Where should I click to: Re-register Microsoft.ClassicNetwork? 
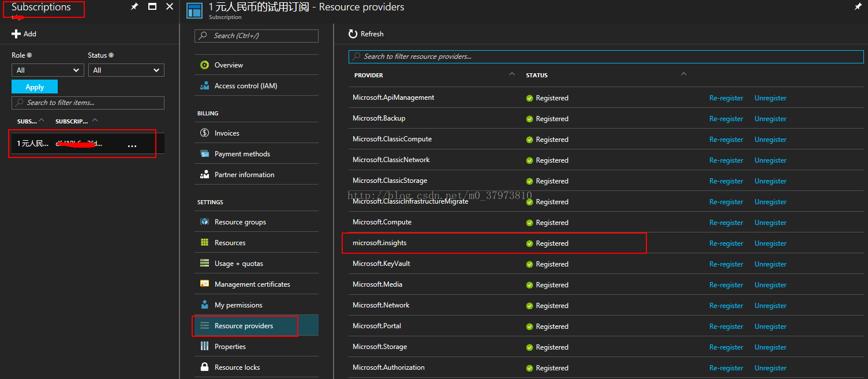click(726, 160)
